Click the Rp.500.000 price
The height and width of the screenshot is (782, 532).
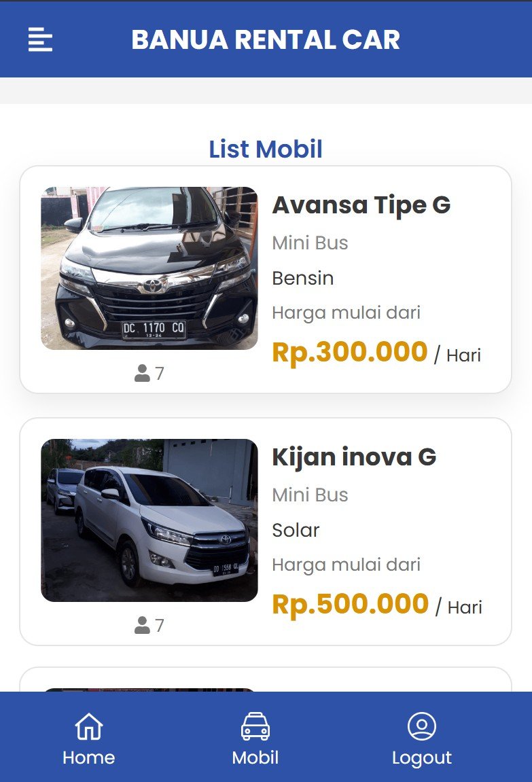[350, 604]
